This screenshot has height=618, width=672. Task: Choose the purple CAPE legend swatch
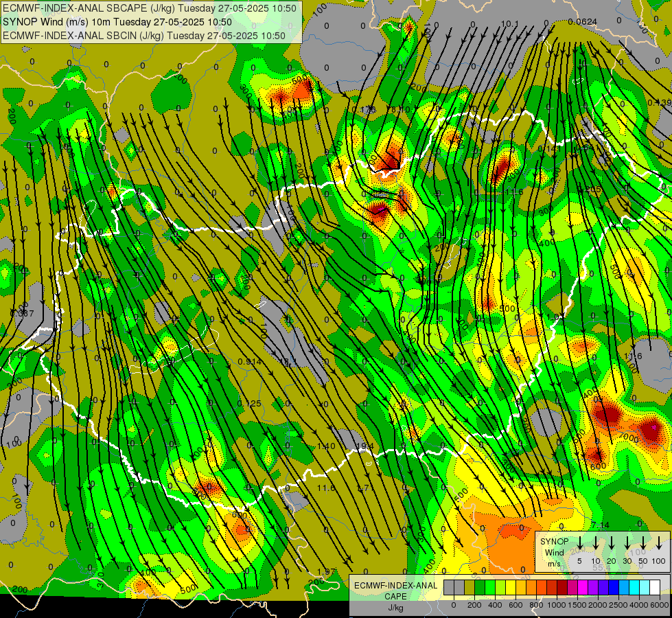tap(592, 587)
